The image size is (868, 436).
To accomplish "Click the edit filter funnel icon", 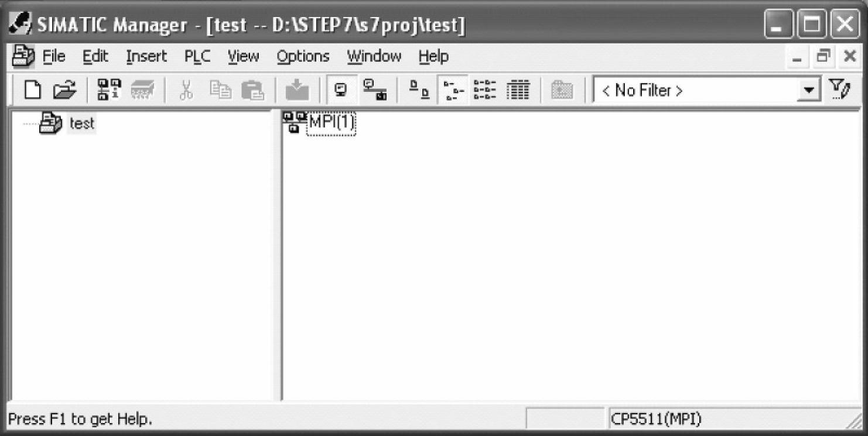I will (x=840, y=90).
